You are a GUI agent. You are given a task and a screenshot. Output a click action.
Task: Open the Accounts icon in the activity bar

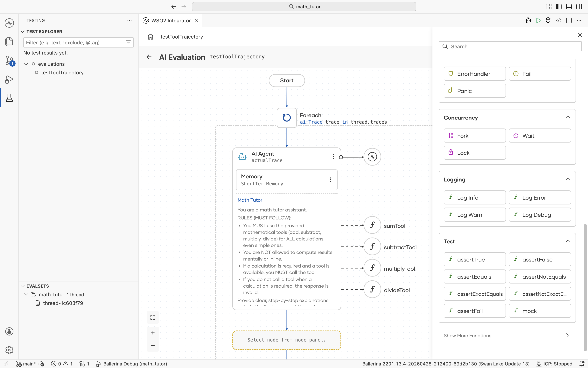pyautogui.click(x=9, y=331)
